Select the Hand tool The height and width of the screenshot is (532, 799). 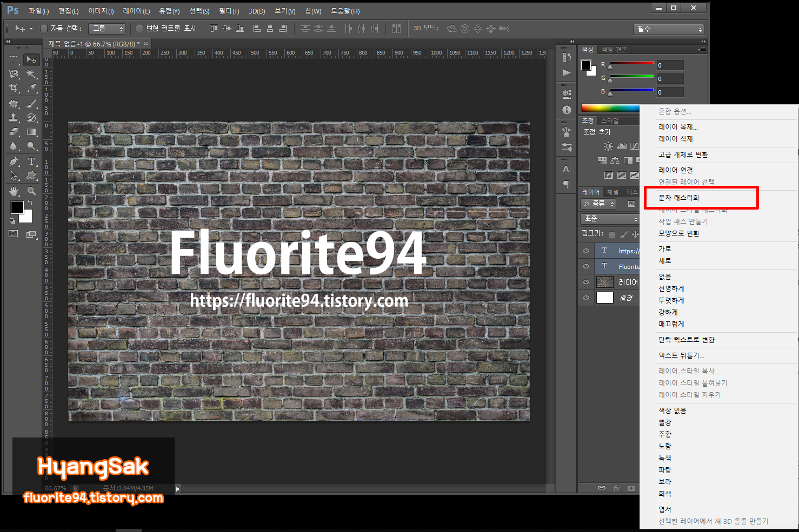click(14, 191)
